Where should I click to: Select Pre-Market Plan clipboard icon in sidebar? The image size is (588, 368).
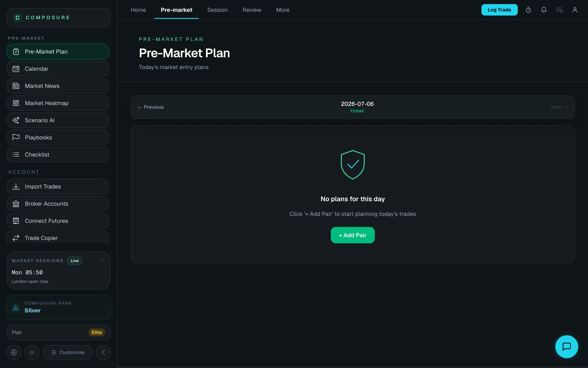16,52
